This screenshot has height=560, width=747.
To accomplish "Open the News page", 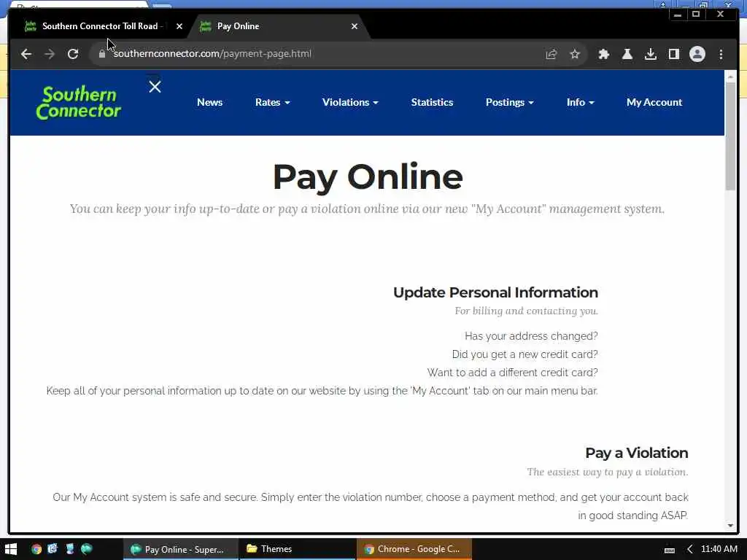I will tap(209, 102).
